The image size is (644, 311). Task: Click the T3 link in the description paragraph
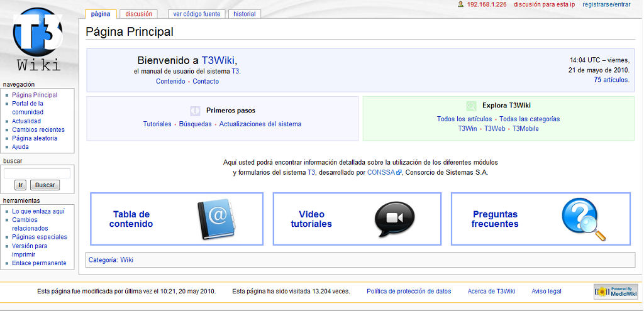click(311, 173)
